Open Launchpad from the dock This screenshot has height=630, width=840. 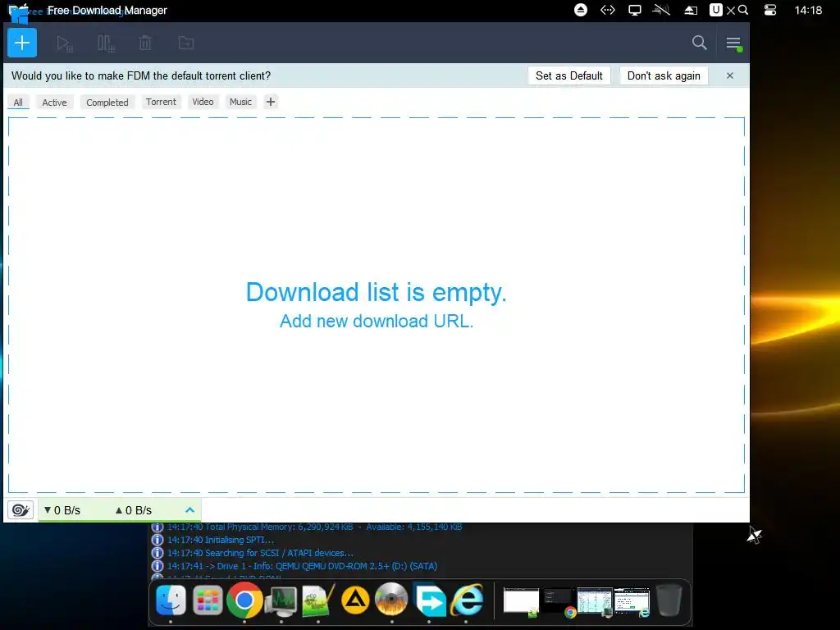point(208,600)
